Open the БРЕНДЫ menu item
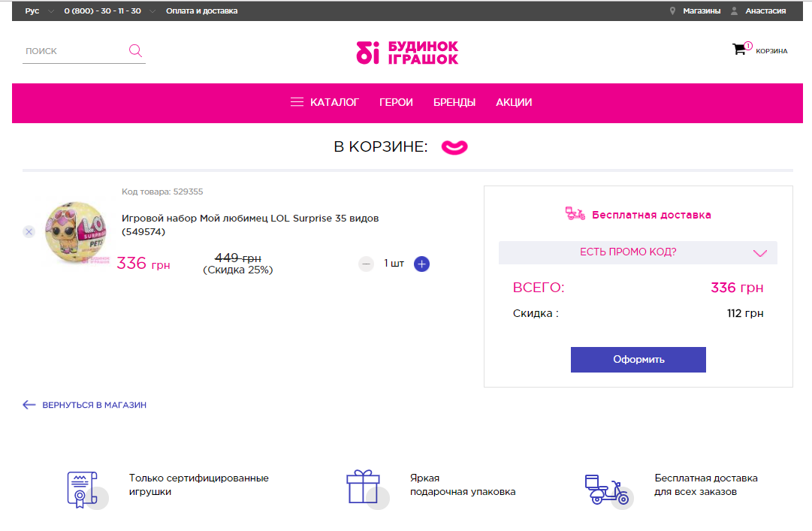The width and height of the screenshot is (812, 531). (454, 102)
